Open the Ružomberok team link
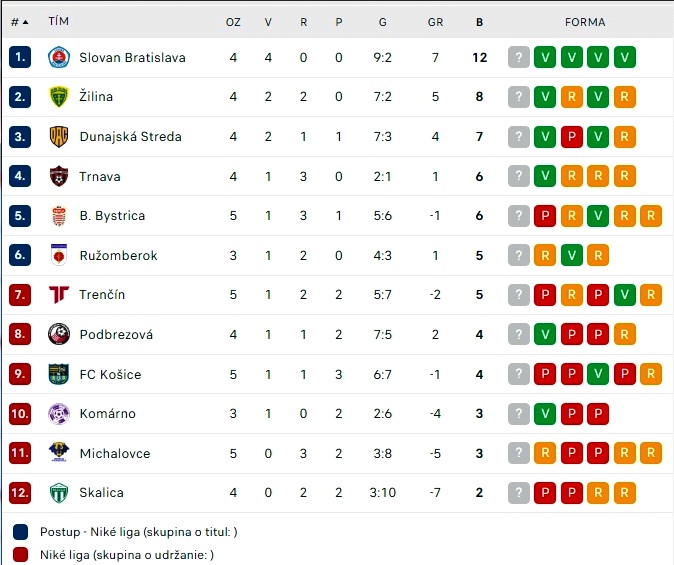Image resolution: width=674 pixels, height=565 pixels. [x=118, y=255]
